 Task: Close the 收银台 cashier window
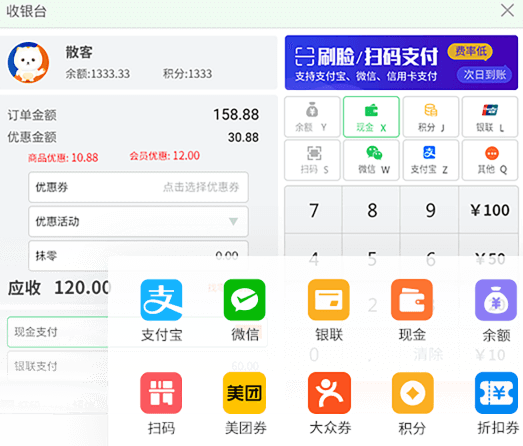[507, 10]
